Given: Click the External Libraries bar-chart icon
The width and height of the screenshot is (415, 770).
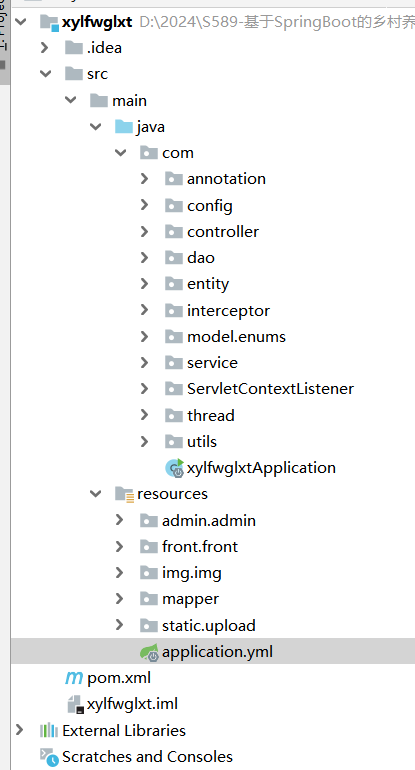Looking at the screenshot, I should pyautogui.click(x=49, y=731).
